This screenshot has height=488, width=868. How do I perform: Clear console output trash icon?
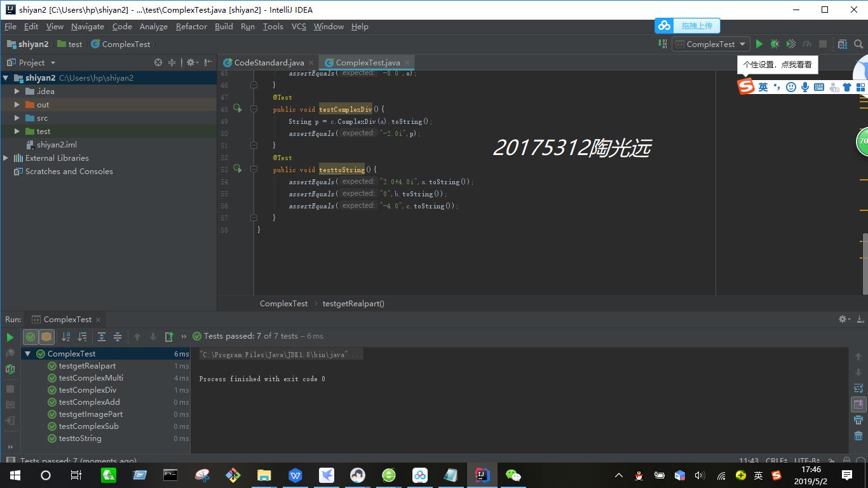click(x=858, y=436)
